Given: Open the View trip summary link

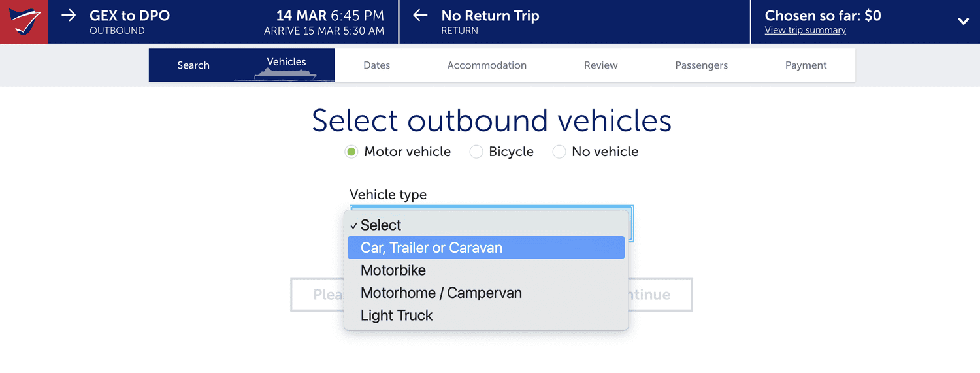Looking at the screenshot, I should [x=805, y=30].
